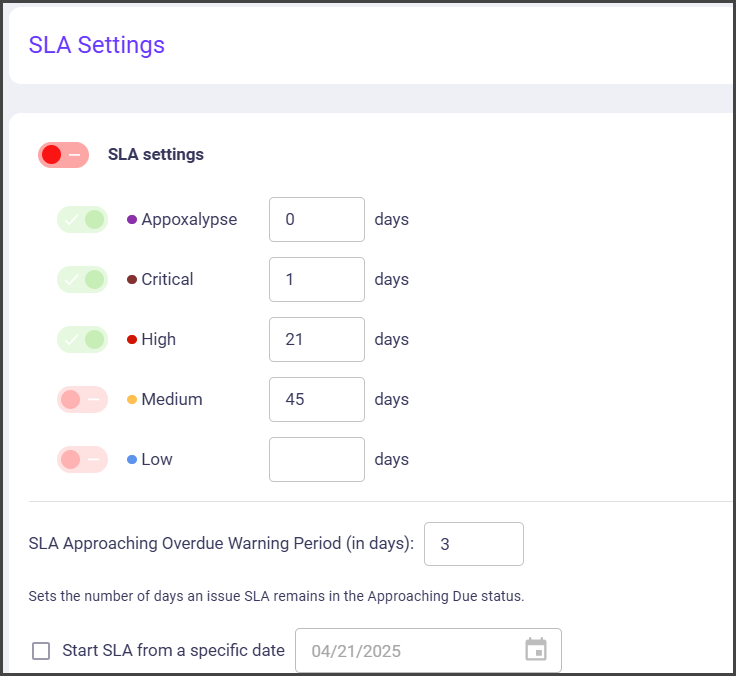Enable the Low severity toggle

[82, 460]
